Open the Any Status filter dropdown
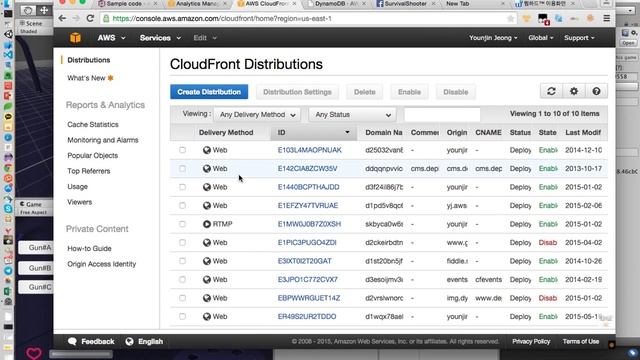640x360 pixels. (x=353, y=115)
